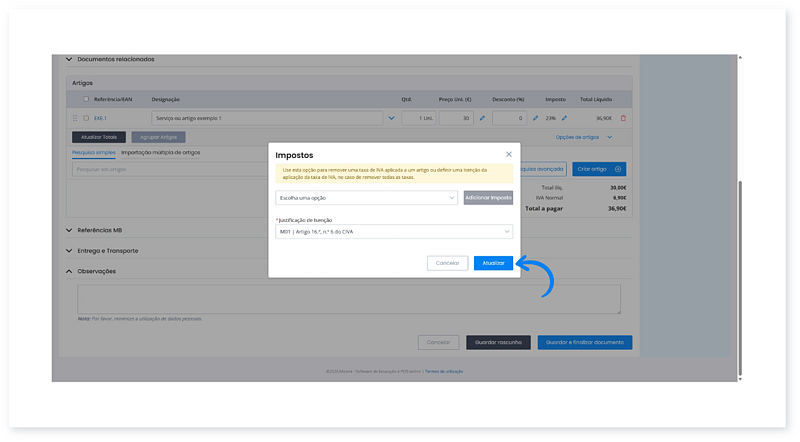This screenshot has width=800, height=442.
Task: Click the plus icon on Criar artigo
Action: tap(618, 169)
